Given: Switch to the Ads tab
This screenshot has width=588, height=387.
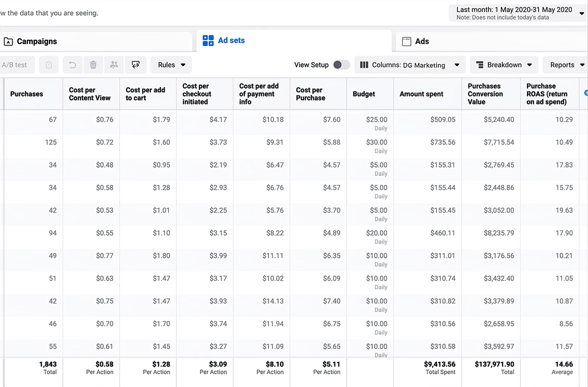Looking at the screenshot, I should point(422,41).
